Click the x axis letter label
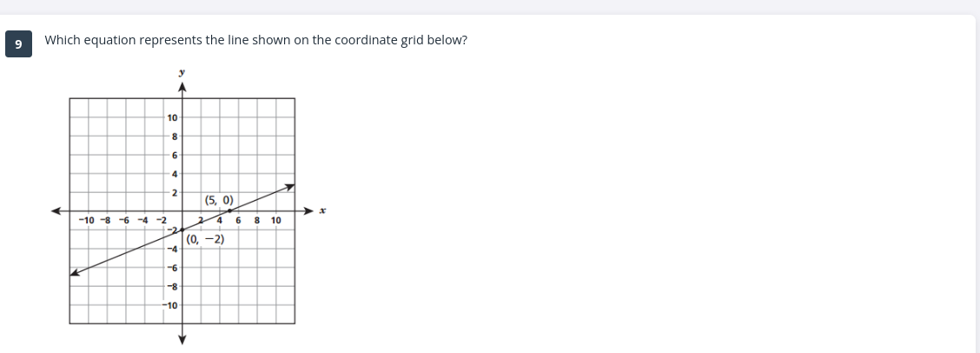Viewport: 980px width, 353px height. (322, 210)
